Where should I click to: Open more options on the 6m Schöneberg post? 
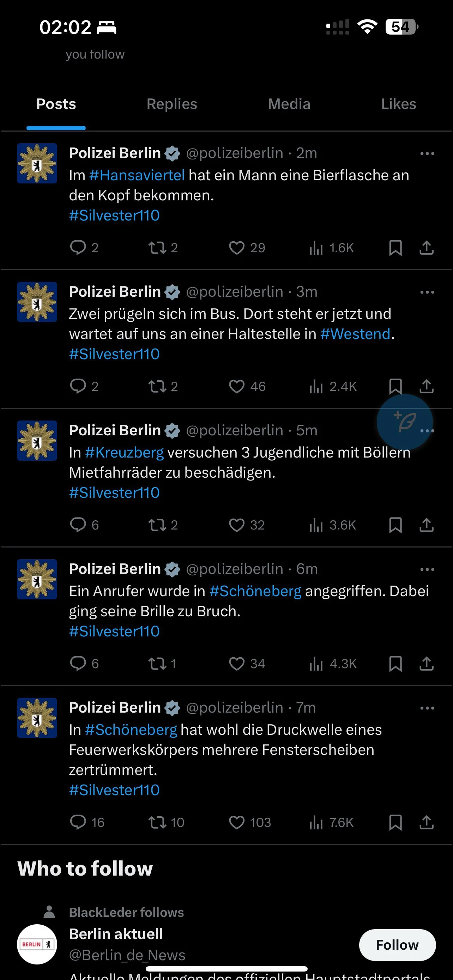[427, 569]
